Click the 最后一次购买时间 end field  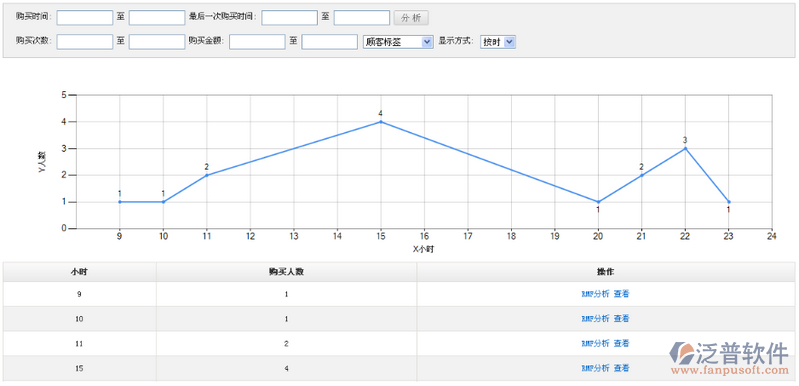(x=362, y=18)
